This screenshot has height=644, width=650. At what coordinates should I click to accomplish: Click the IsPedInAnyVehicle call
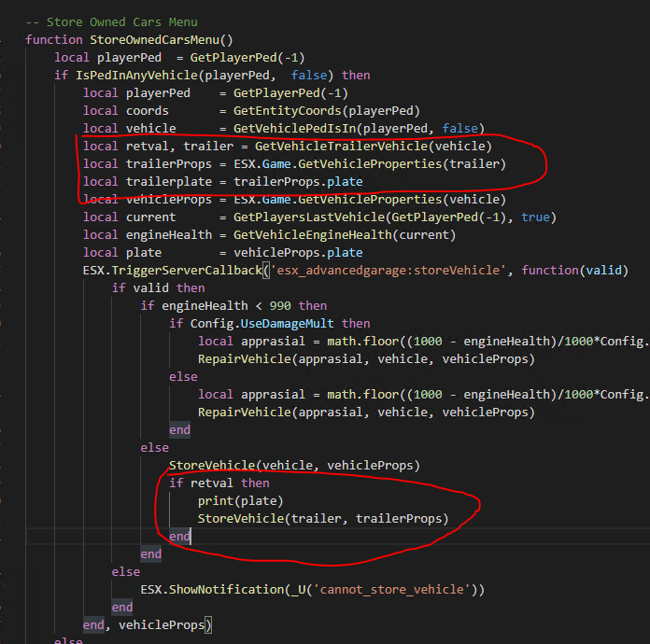pos(205,76)
